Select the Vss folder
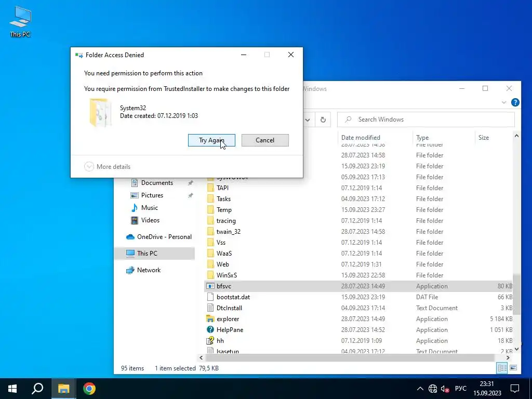The height and width of the screenshot is (399, 532). (x=221, y=242)
